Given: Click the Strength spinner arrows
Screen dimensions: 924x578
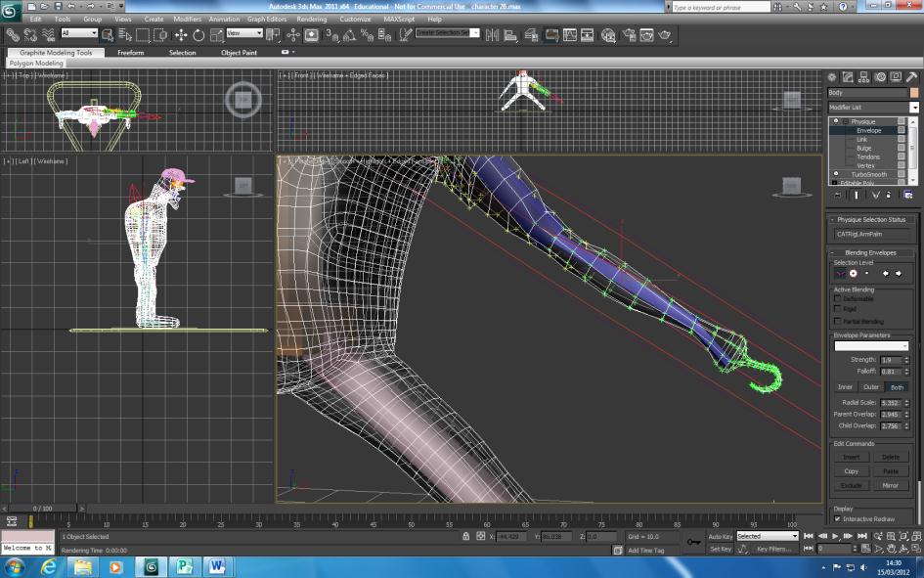Looking at the screenshot, I should click(x=906, y=359).
